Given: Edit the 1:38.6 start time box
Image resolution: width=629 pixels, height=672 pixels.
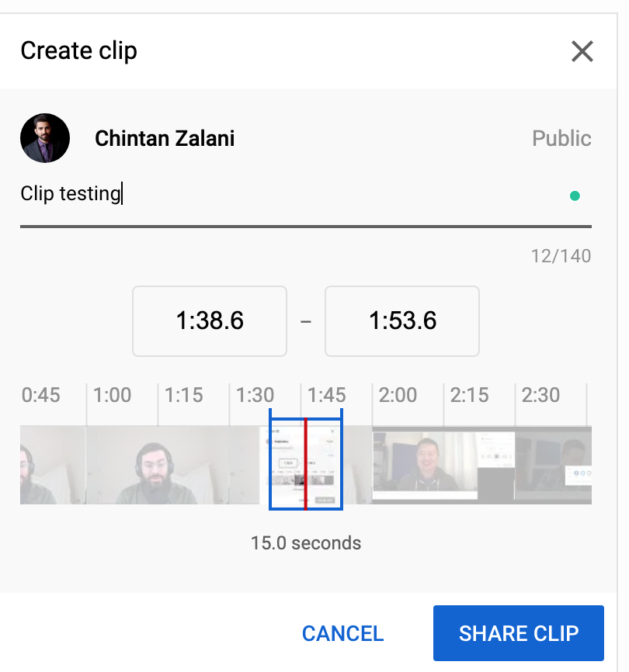Looking at the screenshot, I should point(210,321).
